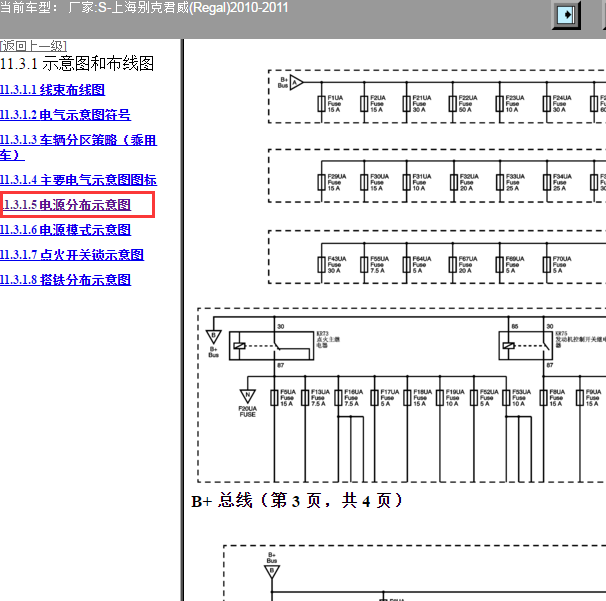Click the F9UA Fuse 15 A label

click(593, 398)
